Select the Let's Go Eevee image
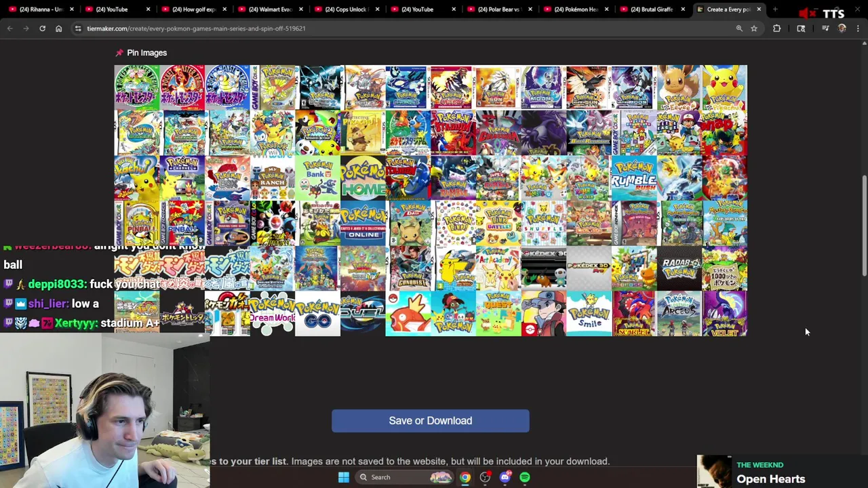The image size is (868, 488). click(x=679, y=87)
